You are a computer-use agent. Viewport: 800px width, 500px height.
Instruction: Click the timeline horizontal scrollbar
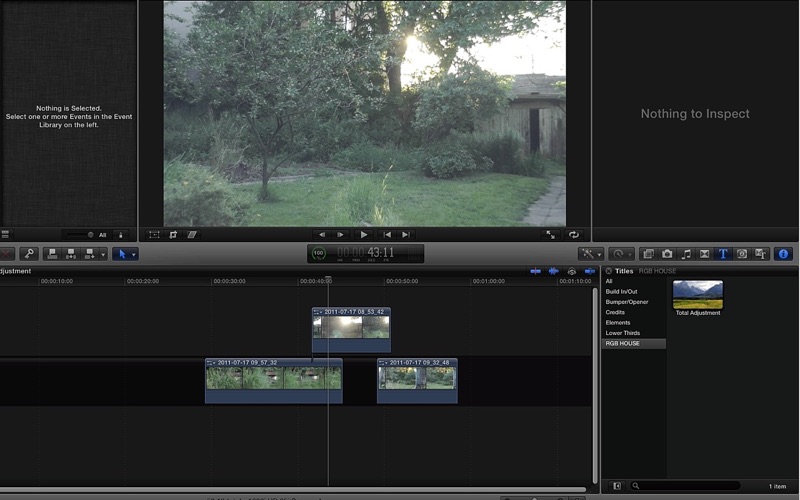(x=292, y=490)
